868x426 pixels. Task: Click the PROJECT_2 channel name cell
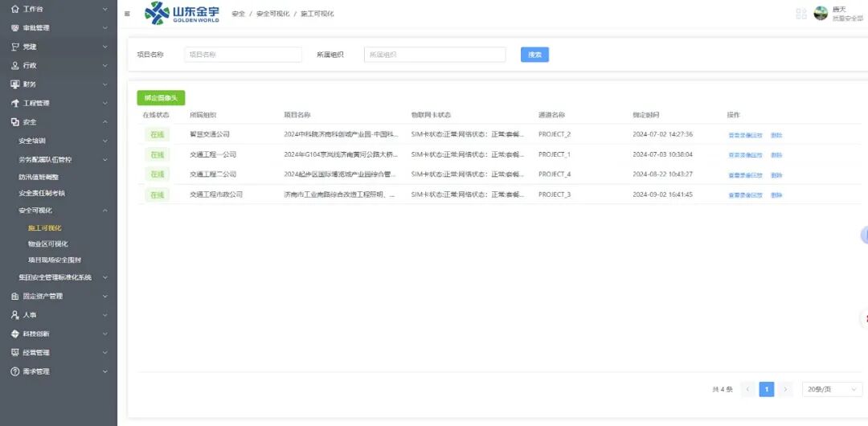[554, 134]
